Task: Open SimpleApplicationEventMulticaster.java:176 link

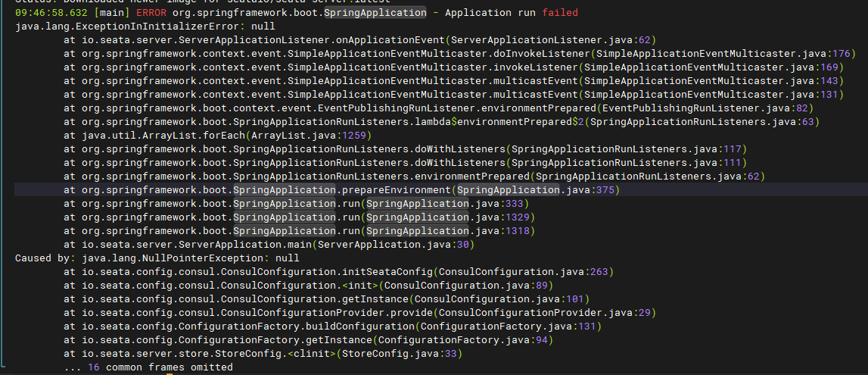Action: [x=723, y=54]
